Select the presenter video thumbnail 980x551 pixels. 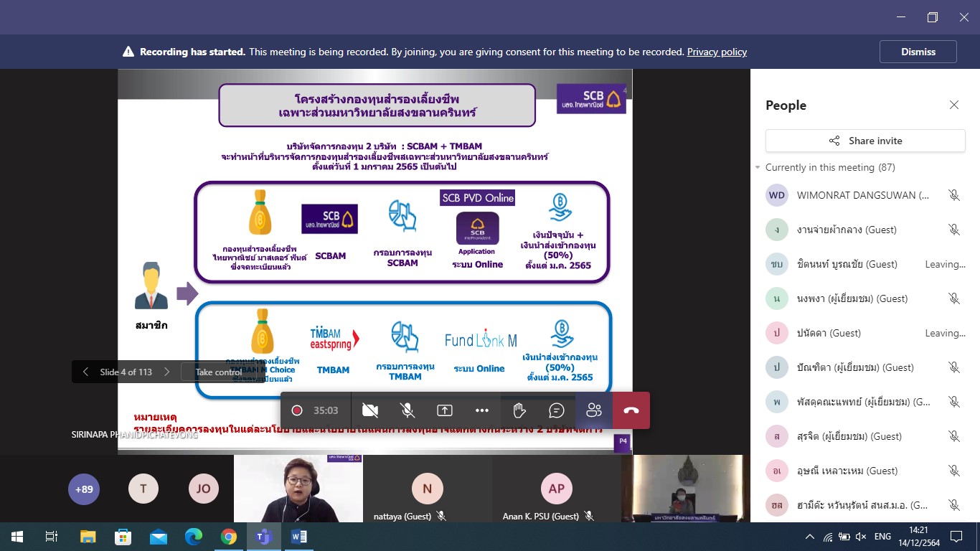[x=298, y=489]
